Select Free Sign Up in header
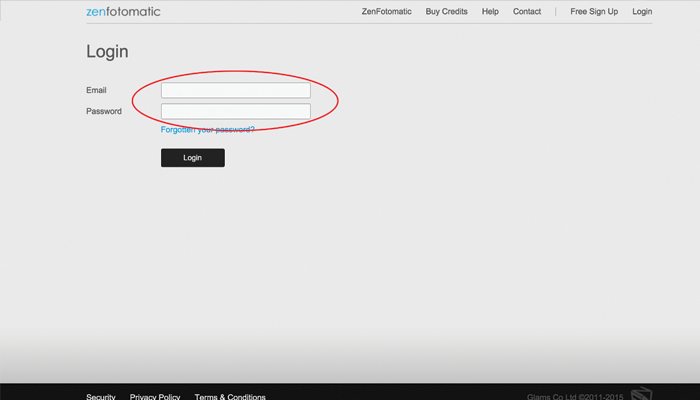 [594, 12]
